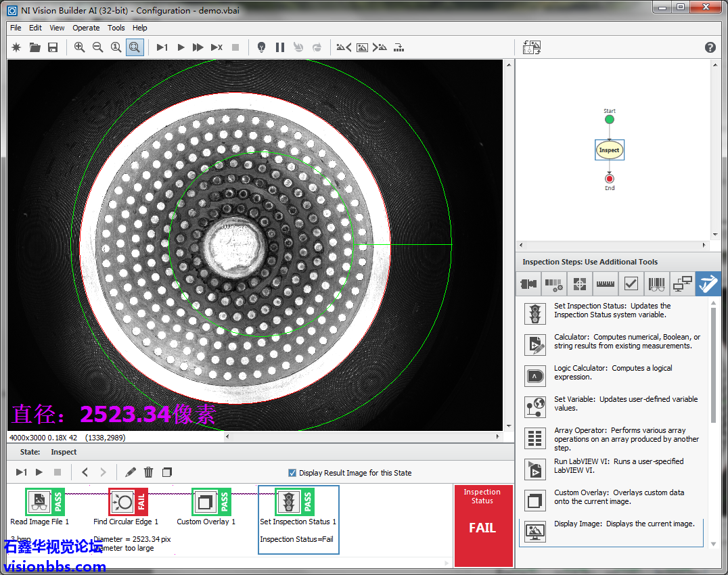Screen dimensions: 728x575
Task: Switch to the Identify Parts barcode tab
Action: tap(656, 284)
